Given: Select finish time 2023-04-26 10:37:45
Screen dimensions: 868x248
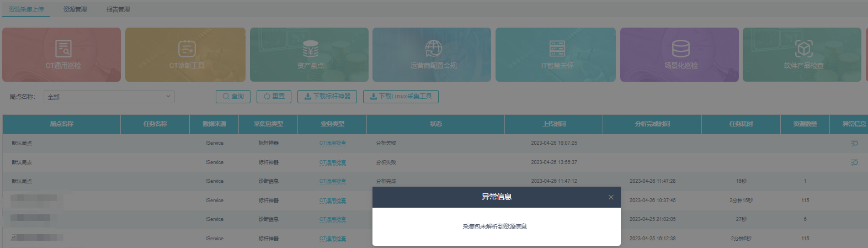Looking at the screenshot, I should [x=652, y=200].
